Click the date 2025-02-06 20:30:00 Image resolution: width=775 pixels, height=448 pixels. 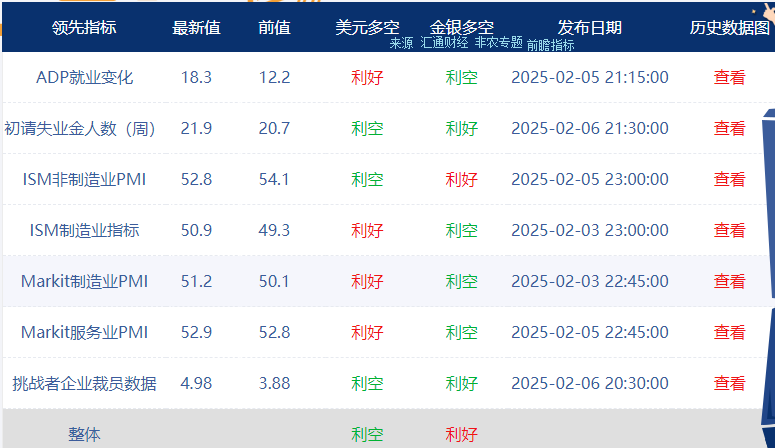[x=590, y=383]
